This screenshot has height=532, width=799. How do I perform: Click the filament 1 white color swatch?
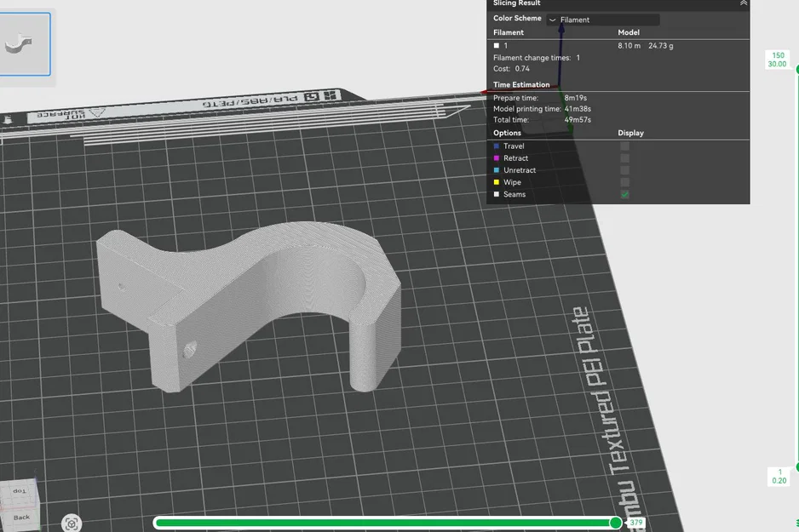[x=497, y=46]
